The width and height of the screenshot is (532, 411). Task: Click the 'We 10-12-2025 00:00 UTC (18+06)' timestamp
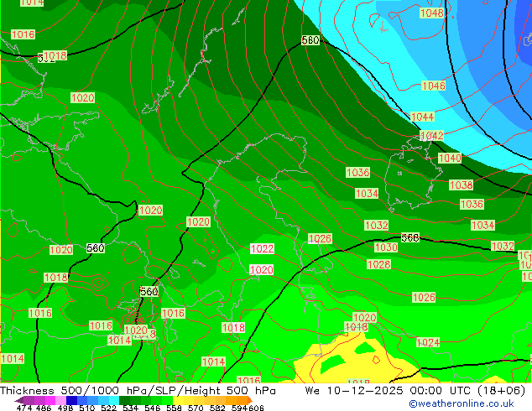(x=415, y=391)
